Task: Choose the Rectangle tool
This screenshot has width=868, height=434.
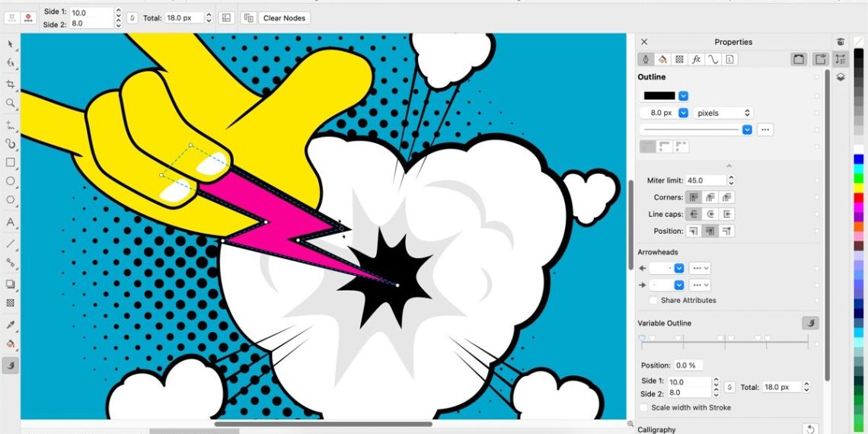Action: (x=11, y=162)
